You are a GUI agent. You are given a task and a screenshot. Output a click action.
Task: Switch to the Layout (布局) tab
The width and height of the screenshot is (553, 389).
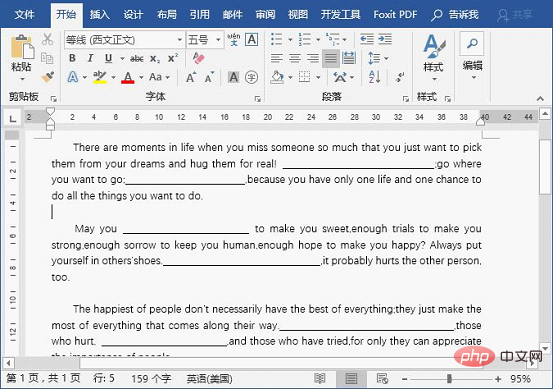(x=167, y=15)
